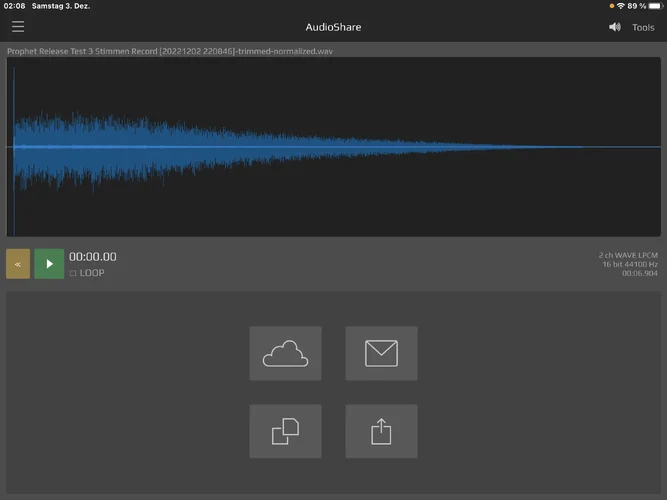Click the middle of the blue waveform
The height and width of the screenshot is (500, 667).
(x=333, y=147)
